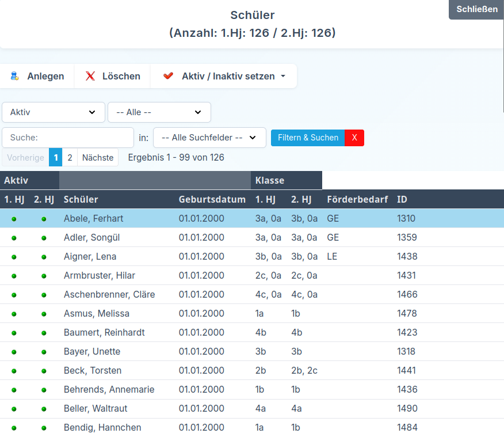Screen dimensions: 504x437
Task: Open the Aktiv status dropdown
Action: [54, 112]
